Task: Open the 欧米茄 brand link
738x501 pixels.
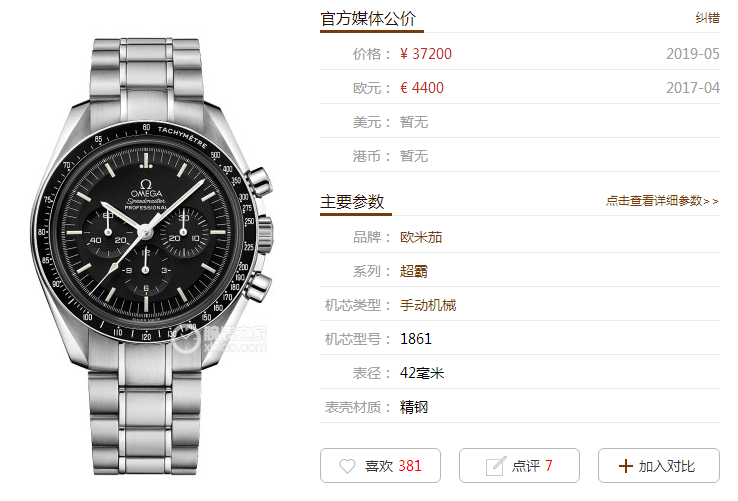Action: 421,237
